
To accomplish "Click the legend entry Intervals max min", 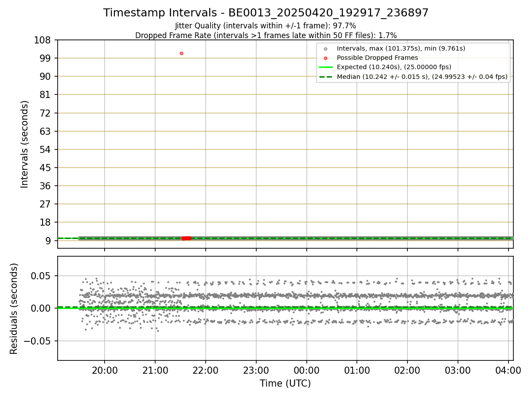I will tap(401, 48).
